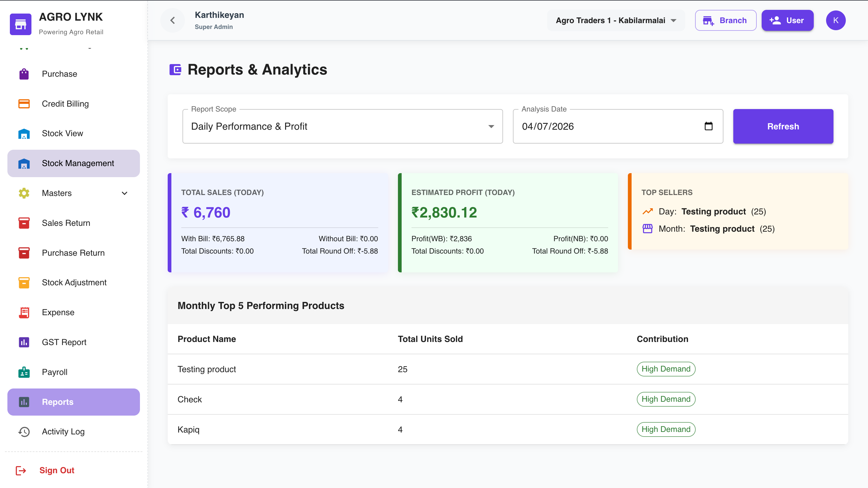Click Karthikeyan user name in header

(219, 15)
